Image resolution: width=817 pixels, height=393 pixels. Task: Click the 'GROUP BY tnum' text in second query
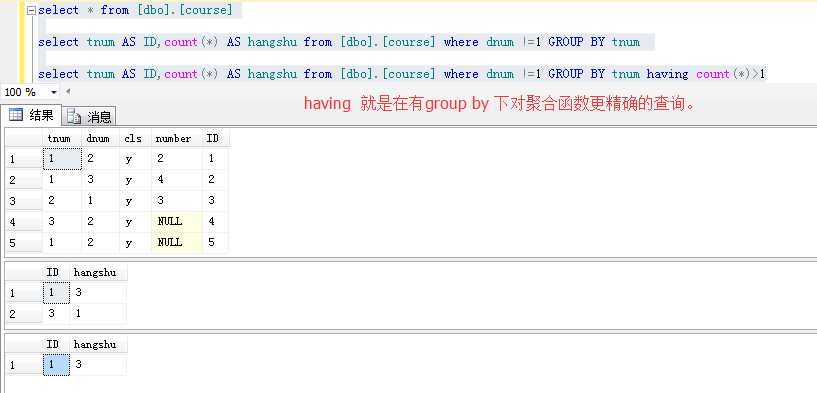pos(593,42)
